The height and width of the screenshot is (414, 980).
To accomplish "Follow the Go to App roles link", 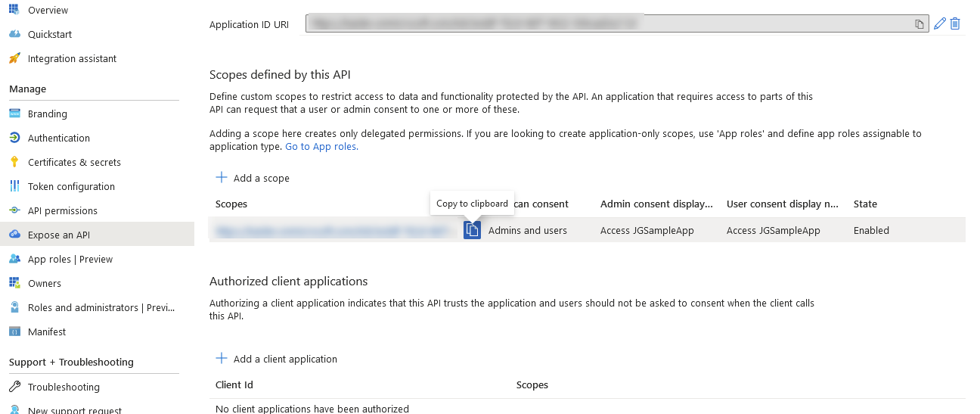I will pyautogui.click(x=321, y=147).
